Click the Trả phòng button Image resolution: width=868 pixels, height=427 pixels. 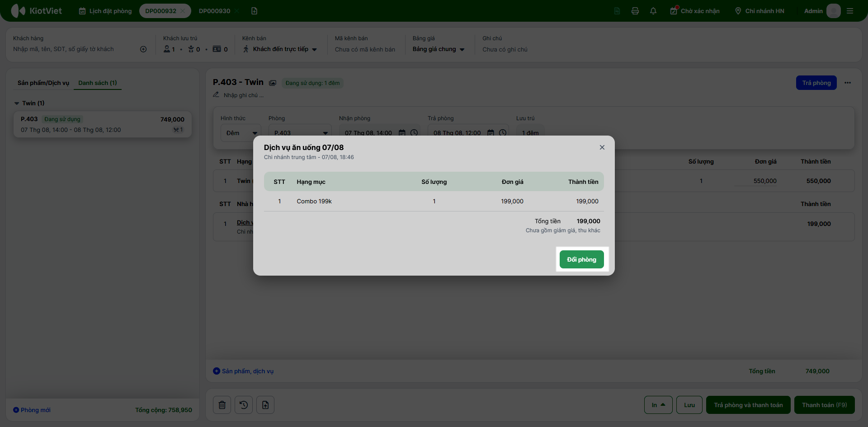pyautogui.click(x=816, y=83)
